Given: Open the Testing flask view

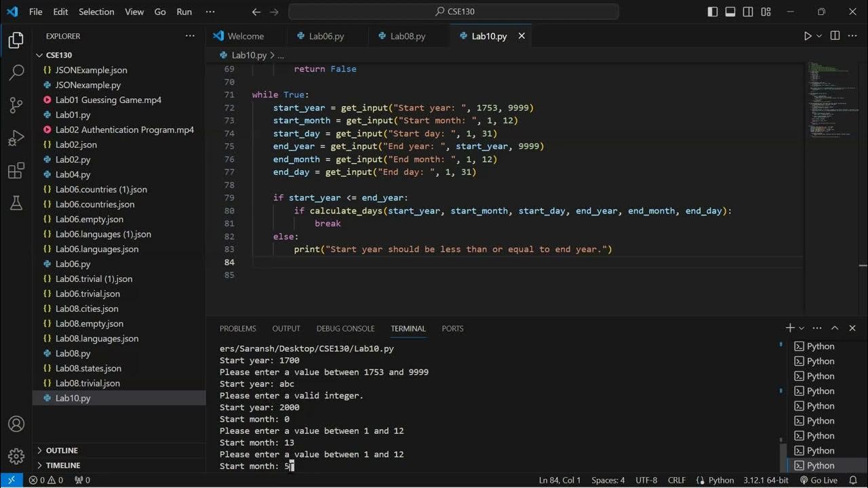Looking at the screenshot, I should (16, 203).
